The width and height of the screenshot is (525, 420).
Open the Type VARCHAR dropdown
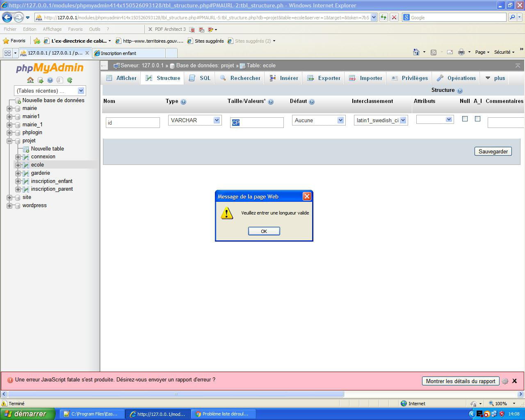[195, 120]
